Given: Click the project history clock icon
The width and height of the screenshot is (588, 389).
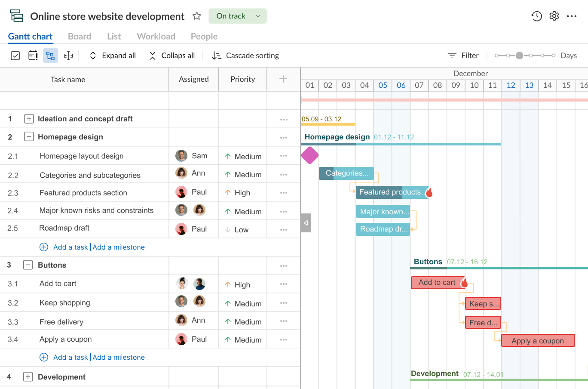Looking at the screenshot, I should coord(536,16).
